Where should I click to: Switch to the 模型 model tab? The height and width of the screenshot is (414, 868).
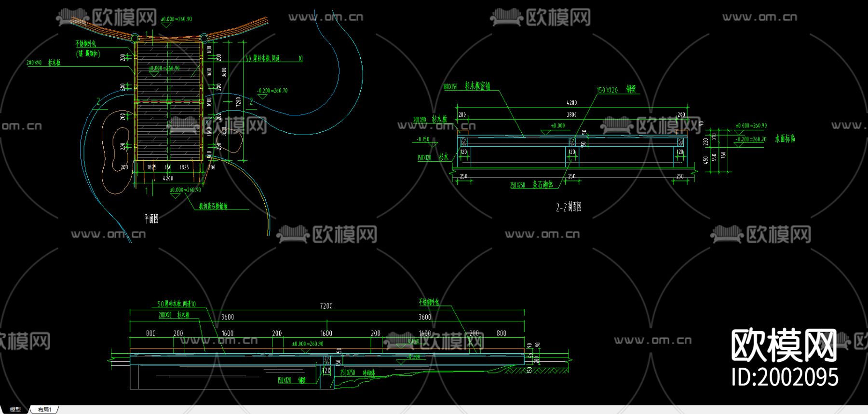click(15, 409)
